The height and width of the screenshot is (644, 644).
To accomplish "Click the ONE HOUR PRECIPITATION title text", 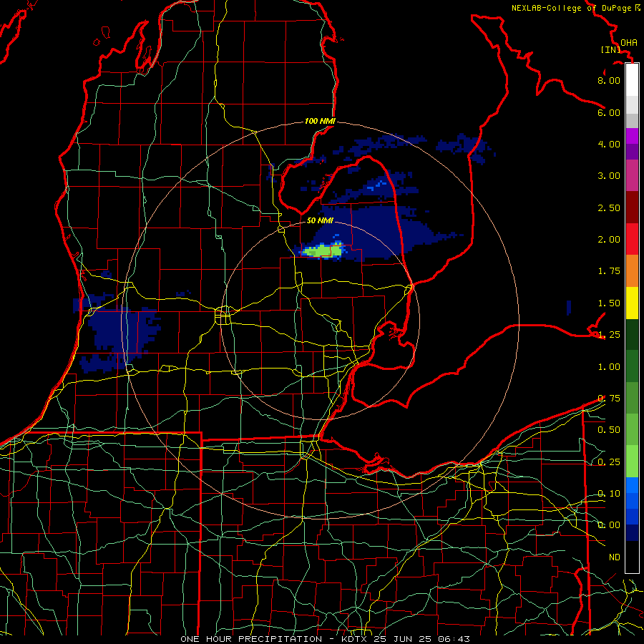I will coord(251,639).
